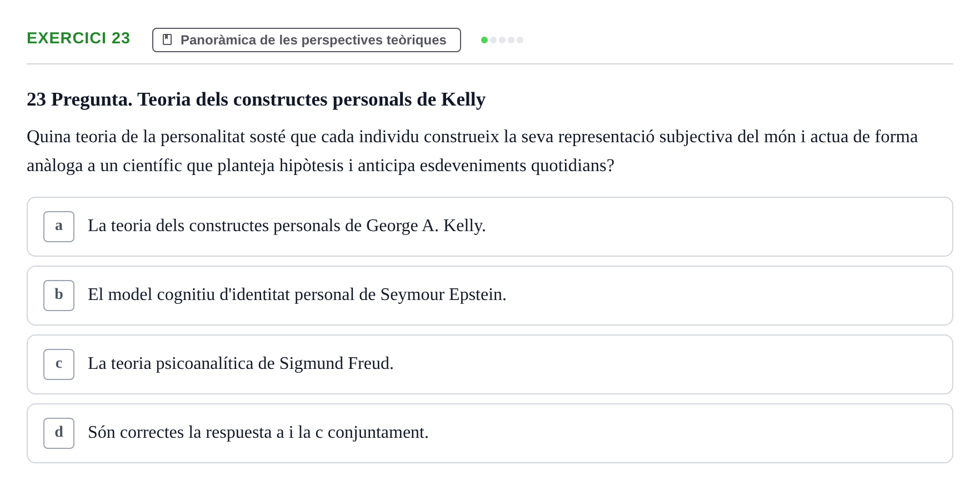Screen dimensions: 980x490
Task: Select letter badge 'b' option
Action: pyautogui.click(x=59, y=296)
